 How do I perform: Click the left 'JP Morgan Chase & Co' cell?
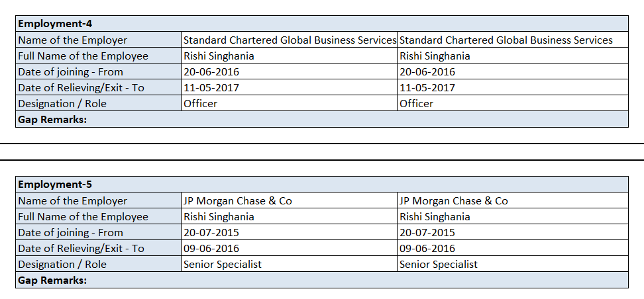click(x=237, y=200)
